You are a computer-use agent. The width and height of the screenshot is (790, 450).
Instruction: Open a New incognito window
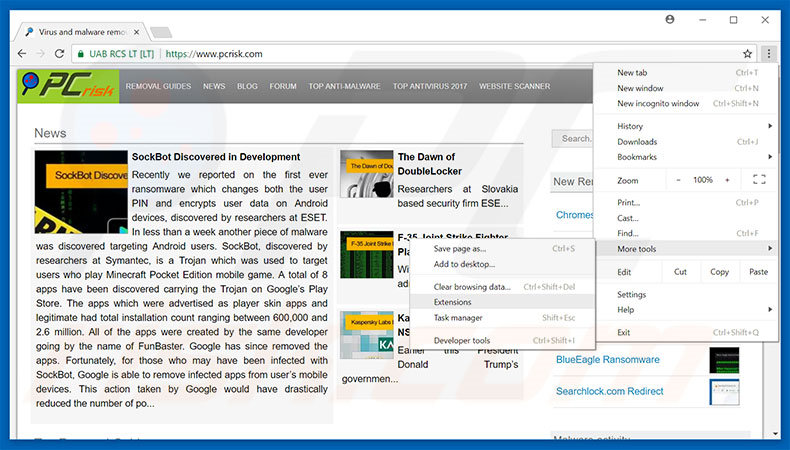687,103
